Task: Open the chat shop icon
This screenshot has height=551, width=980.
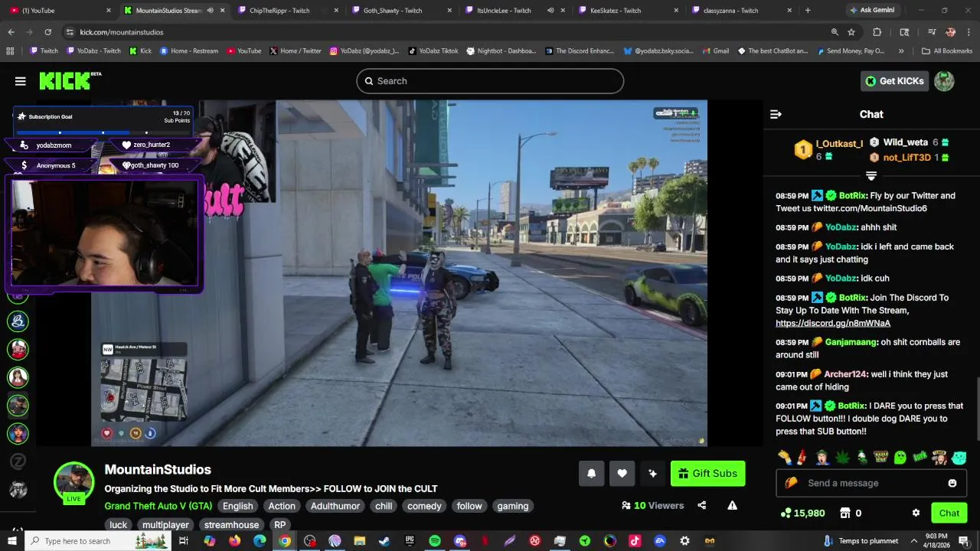Action: (845, 513)
